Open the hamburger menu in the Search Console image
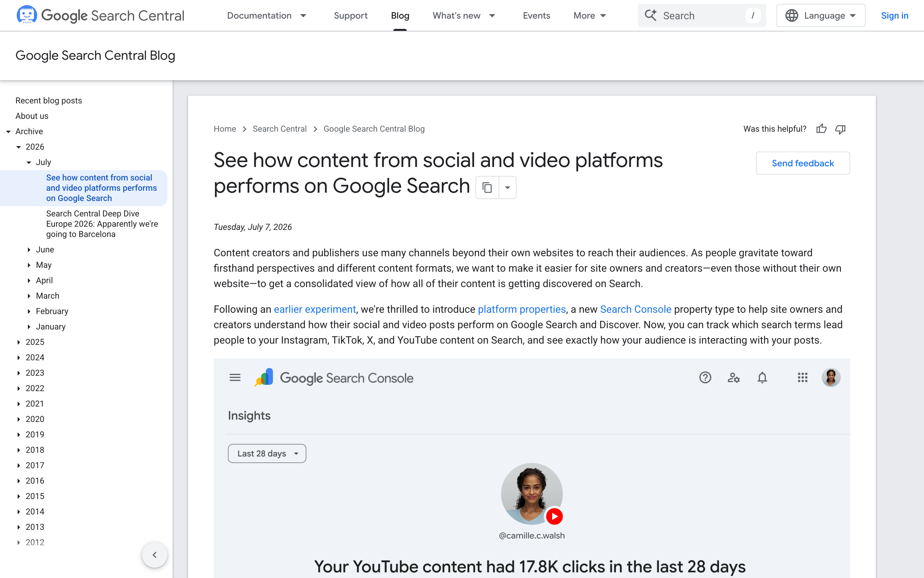Image resolution: width=924 pixels, height=578 pixels. pos(235,378)
